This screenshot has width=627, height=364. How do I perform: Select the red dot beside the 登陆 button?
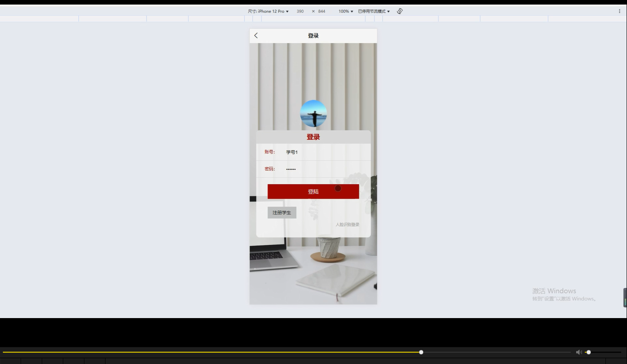pyautogui.click(x=338, y=188)
